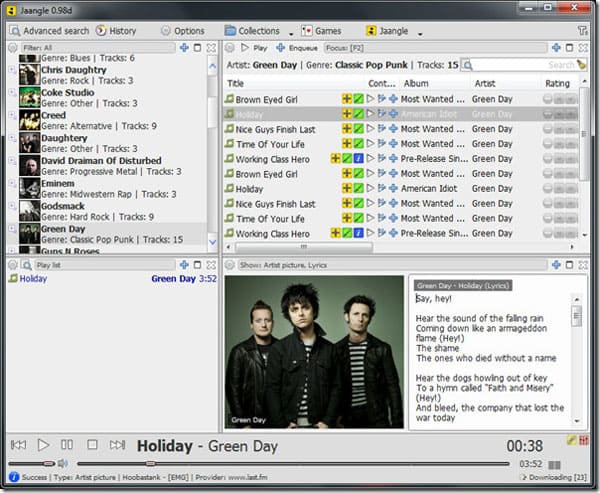
Task: Click the Play button in the player bar
Action: pos(43,445)
